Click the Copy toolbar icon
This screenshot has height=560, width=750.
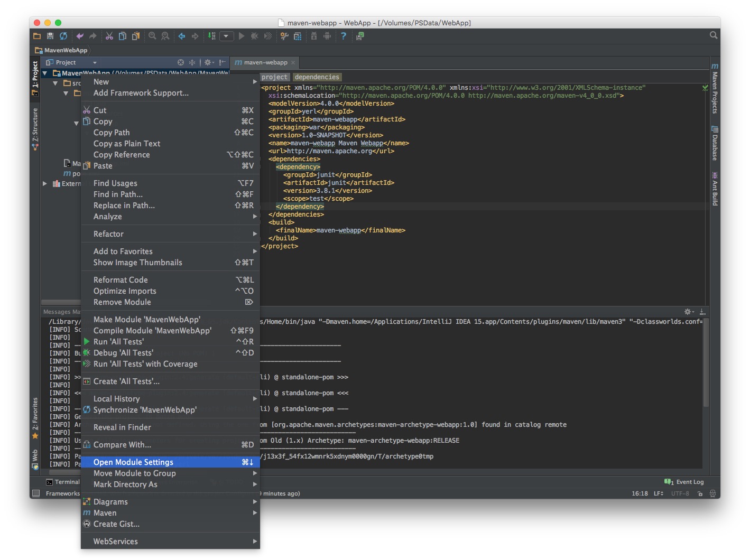click(123, 36)
